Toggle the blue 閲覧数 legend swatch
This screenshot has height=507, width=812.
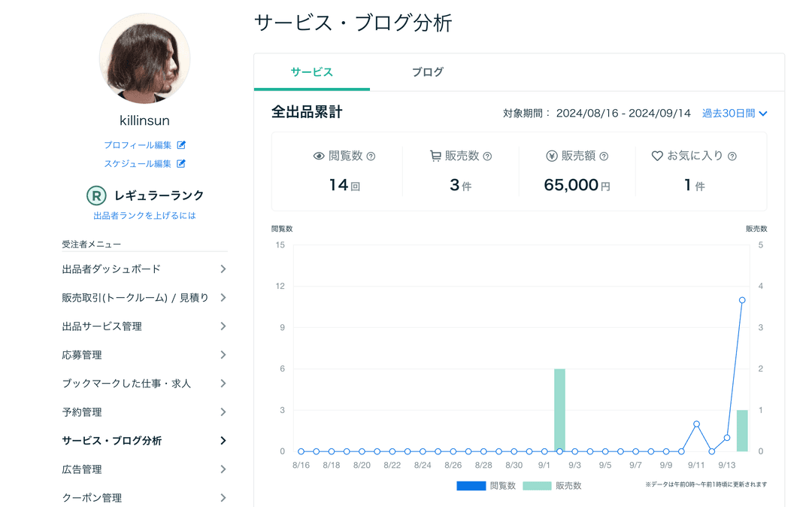(x=471, y=486)
